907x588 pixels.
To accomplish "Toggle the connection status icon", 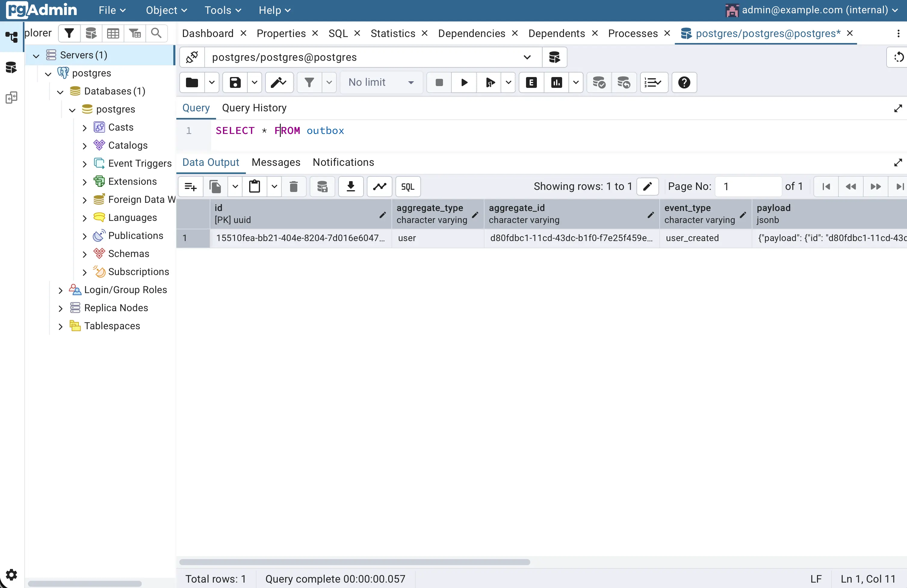I will pos(192,57).
